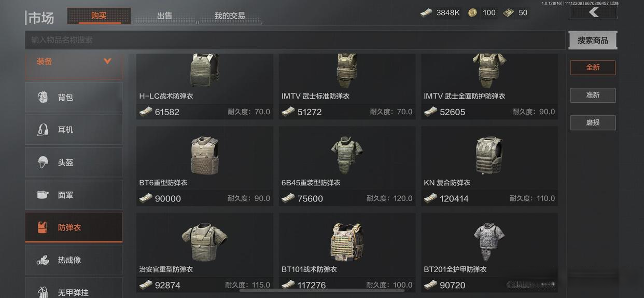Screen dimensions: 644x298
Task: Select the 准新 condition filter
Action: [593, 95]
